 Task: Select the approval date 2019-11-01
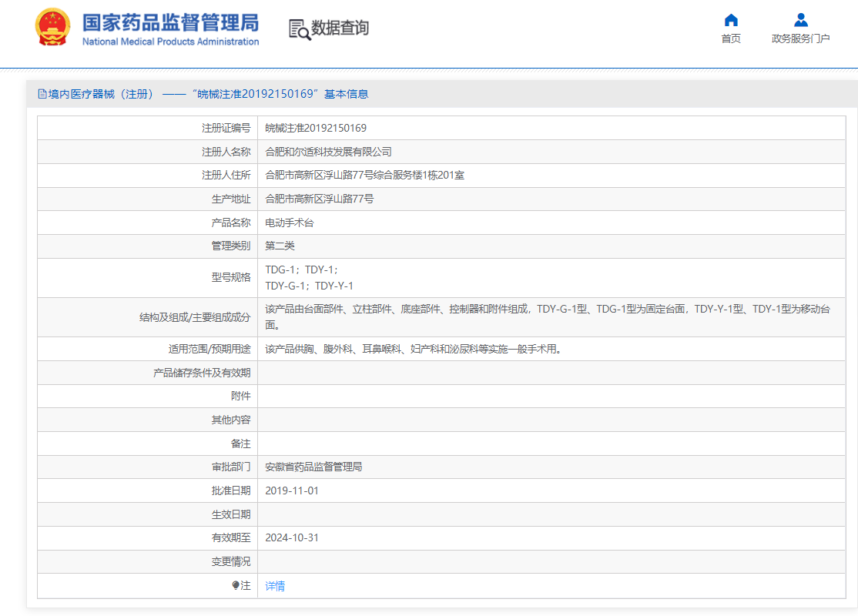point(292,490)
